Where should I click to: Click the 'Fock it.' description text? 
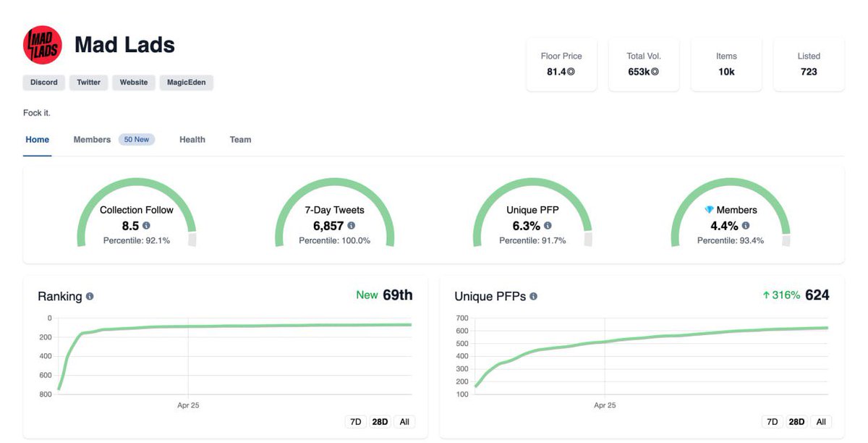(x=37, y=113)
